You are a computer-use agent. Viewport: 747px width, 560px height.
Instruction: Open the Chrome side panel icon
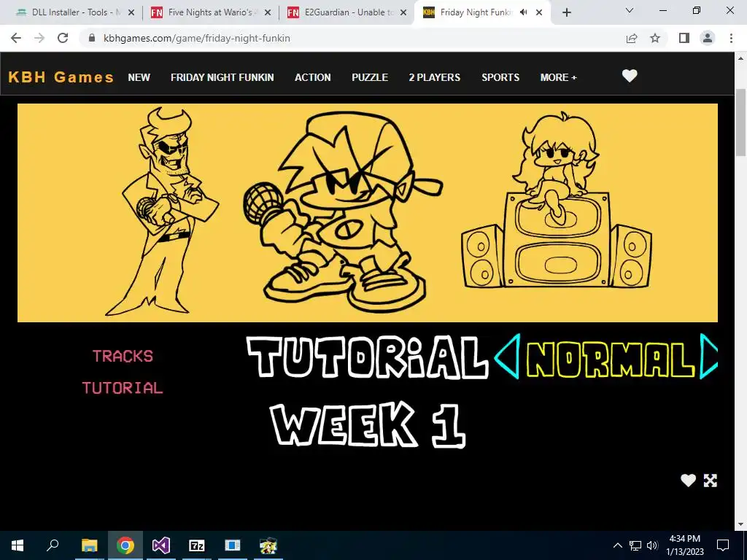coord(684,38)
